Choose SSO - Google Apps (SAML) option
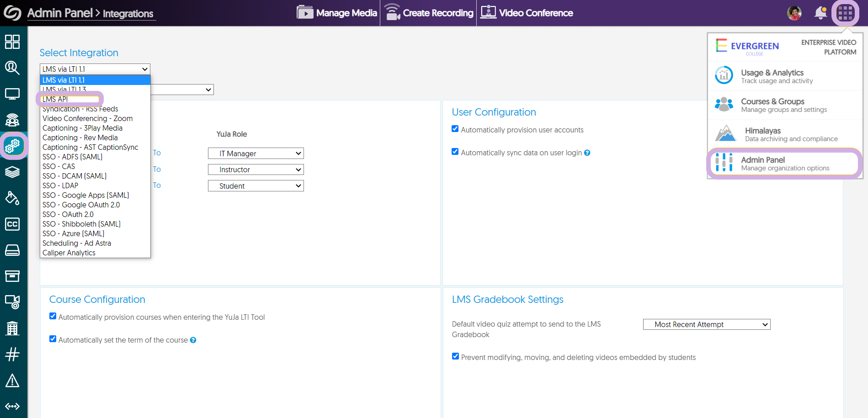The height and width of the screenshot is (418, 868). (95, 195)
